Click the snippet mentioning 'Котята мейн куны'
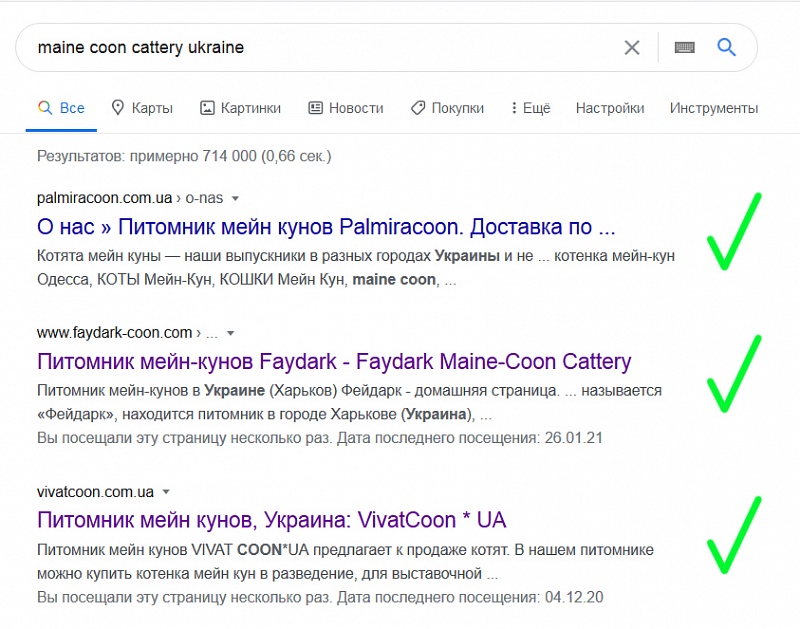The width and height of the screenshot is (800, 629). (356, 268)
